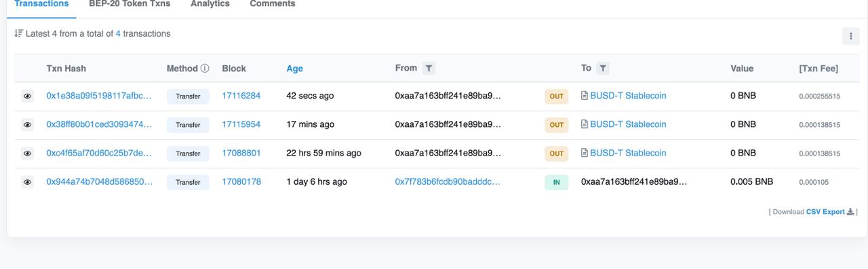Switch to BEP-20 Token Txns tab

point(130,4)
